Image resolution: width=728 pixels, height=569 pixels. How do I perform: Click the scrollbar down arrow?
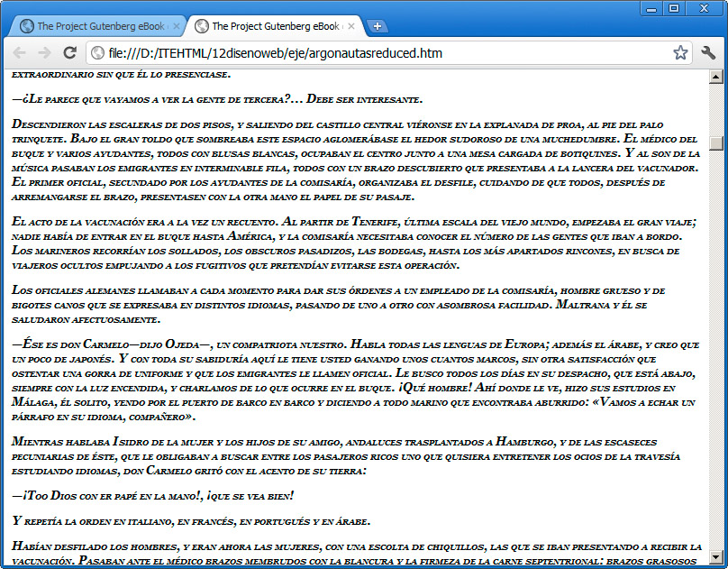pos(716,556)
